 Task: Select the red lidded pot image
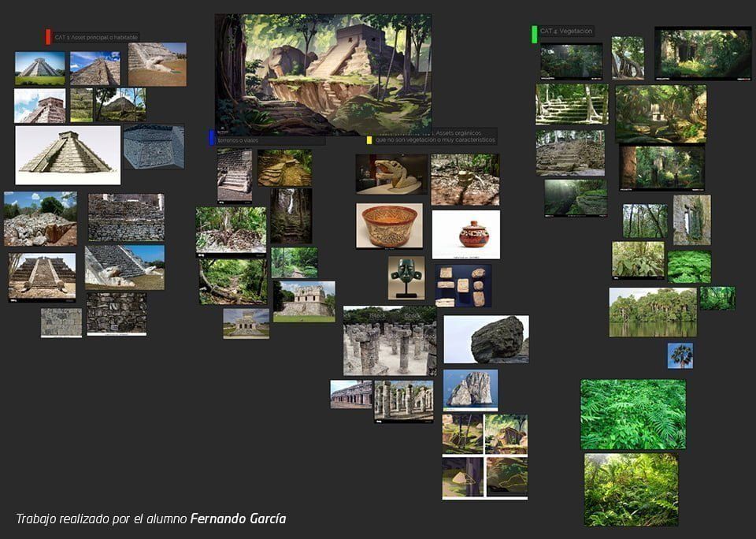[465, 235]
